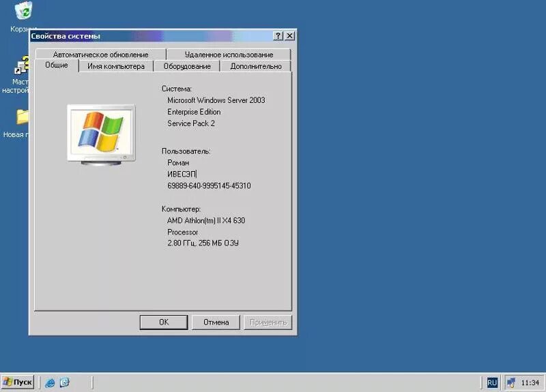Click the AMD Athlon(tm) II X4 630 text
The image size is (546, 392).
tap(206, 220)
